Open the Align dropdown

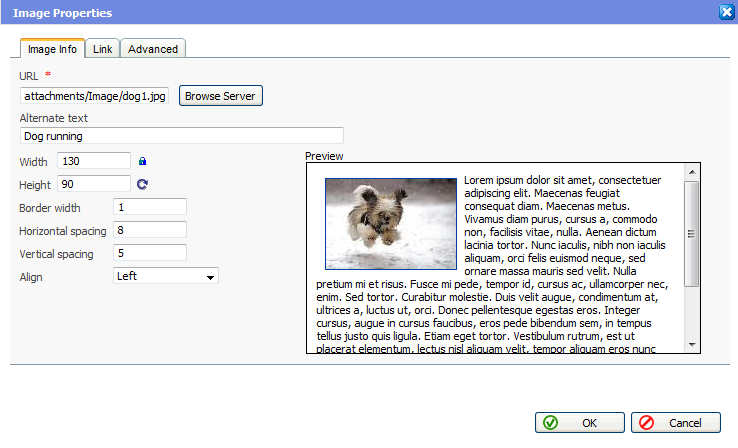166,276
